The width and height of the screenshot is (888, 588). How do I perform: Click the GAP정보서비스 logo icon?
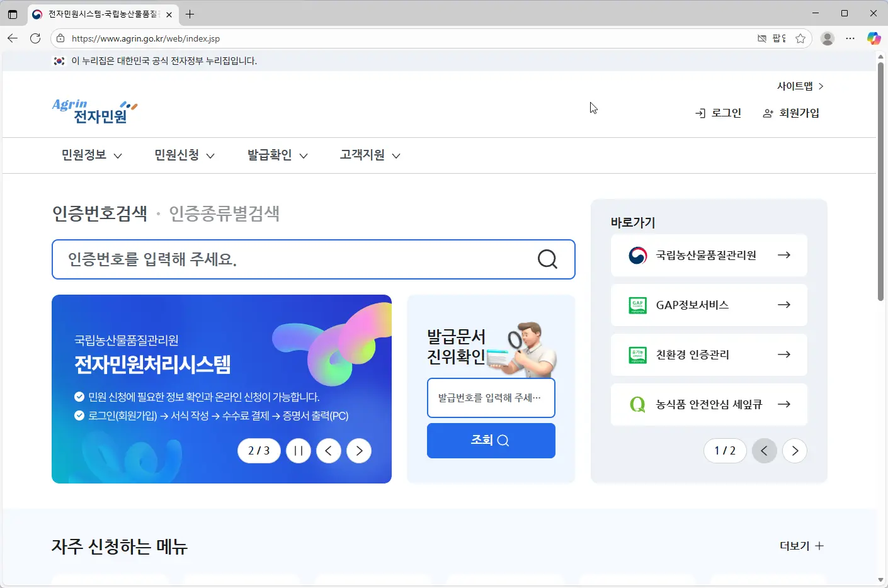pyautogui.click(x=637, y=305)
